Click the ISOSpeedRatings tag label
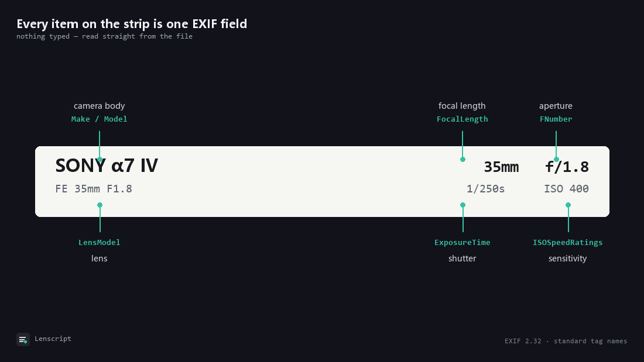The height and width of the screenshot is (362, 644). pyautogui.click(x=568, y=243)
